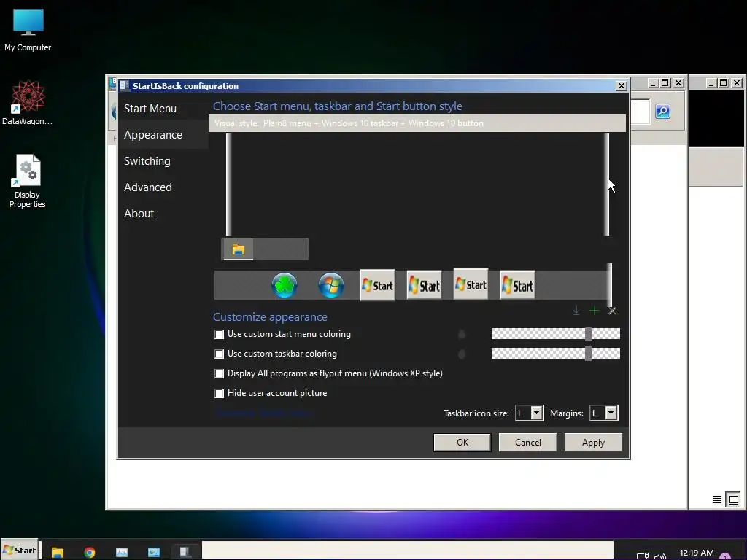Image resolution: width=747 pixels, height=560 pixels.
Task: Switch to list view in background window
Action: coord(717,499)
